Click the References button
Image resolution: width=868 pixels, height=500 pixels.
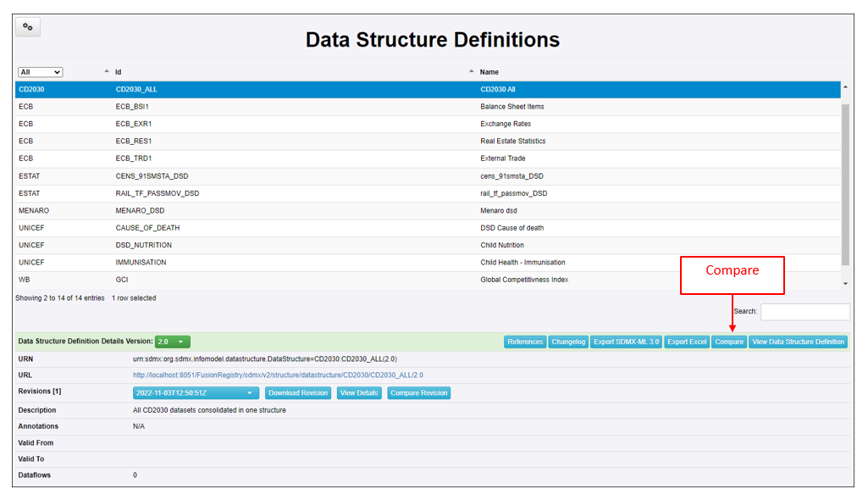coord(525,342)
